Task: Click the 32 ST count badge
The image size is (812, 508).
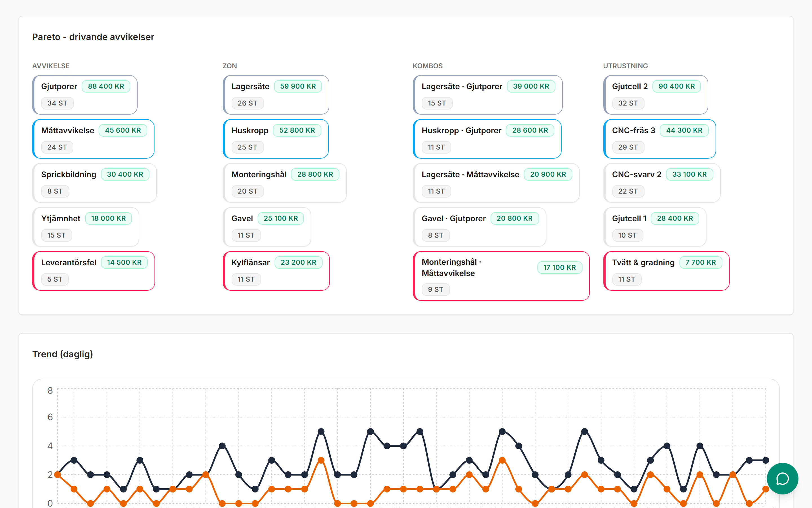Action: pyautogui.click(x=628, y=103)
